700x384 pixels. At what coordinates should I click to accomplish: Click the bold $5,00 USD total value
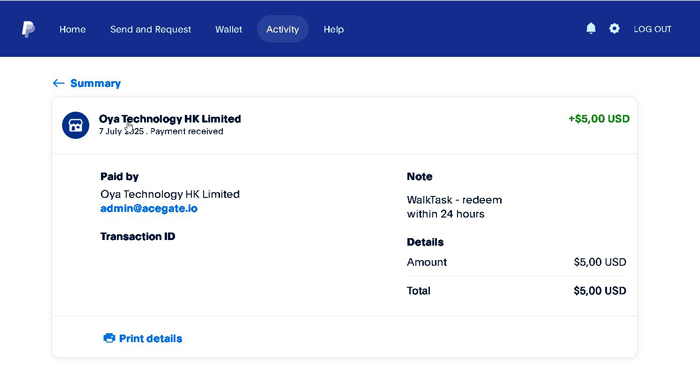pos(600,291)
